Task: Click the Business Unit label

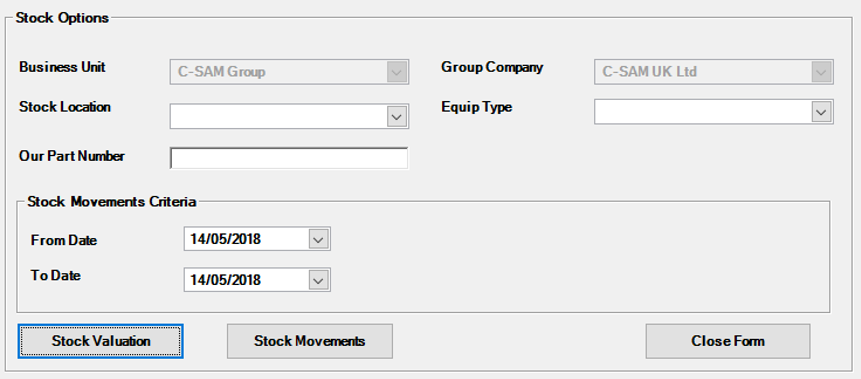Action: tap(63, 67)
